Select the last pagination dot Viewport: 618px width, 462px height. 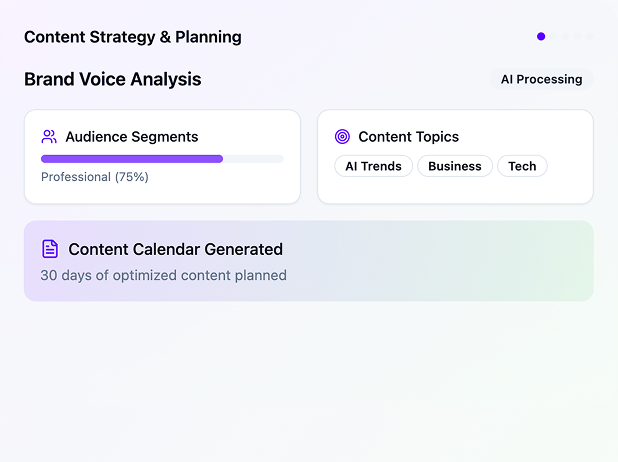[x=589, y=36]
